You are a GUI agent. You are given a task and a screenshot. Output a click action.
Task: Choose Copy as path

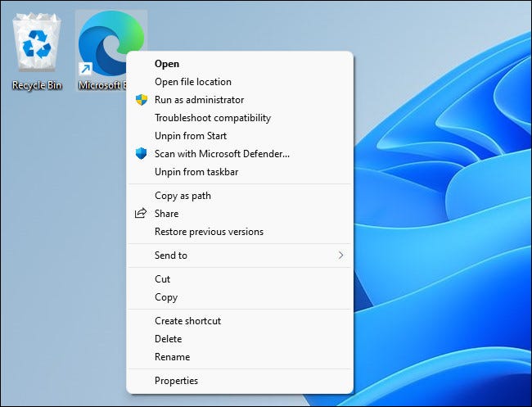click(x=183, y=196)
